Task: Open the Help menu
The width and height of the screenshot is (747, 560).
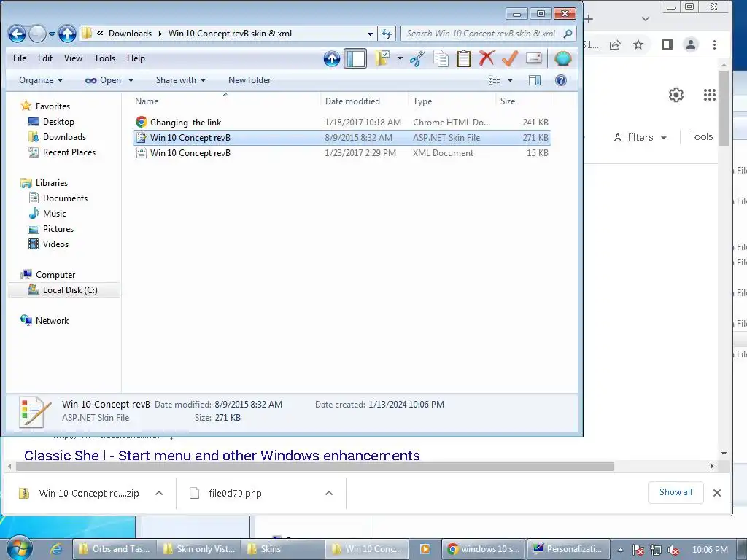Action: tap(136, 58)
